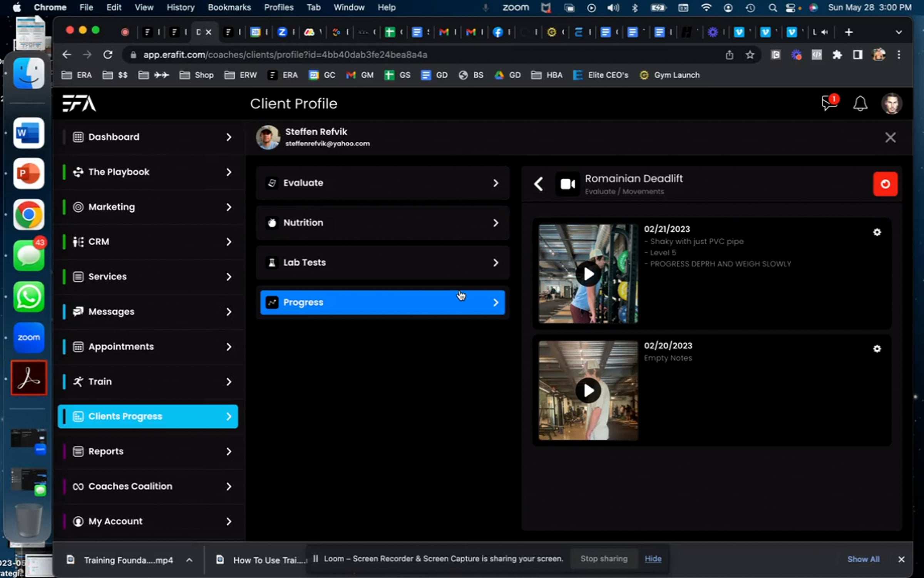The width and height of the screenshot is (924, 578).
Task: Bookmark this page with star icon
Action: (750, 55)
